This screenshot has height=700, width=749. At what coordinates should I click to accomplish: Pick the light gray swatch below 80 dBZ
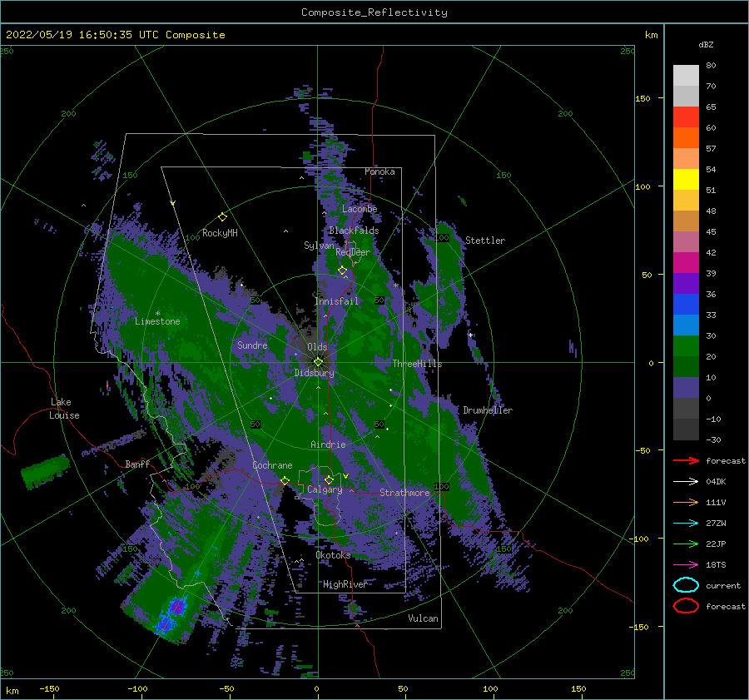click(x=686, y=76)
